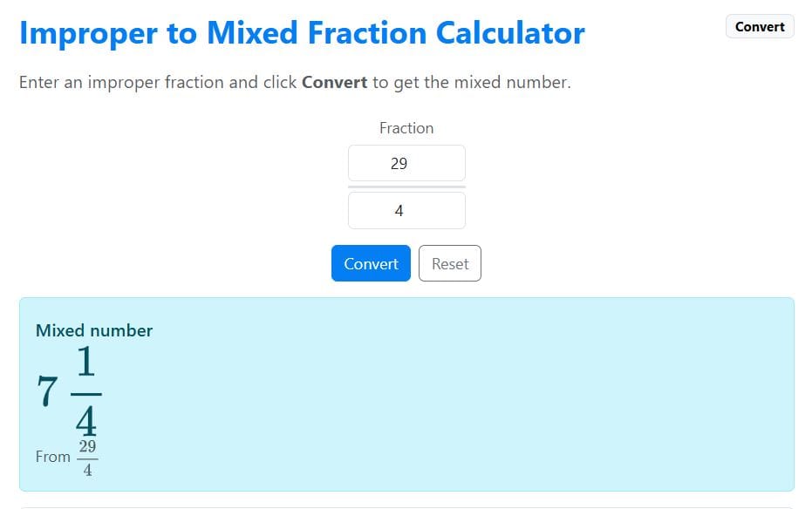The height and width of the screenshot is (509, 812).
Task: Click the blue Convert button
Action: pos(371,263)
